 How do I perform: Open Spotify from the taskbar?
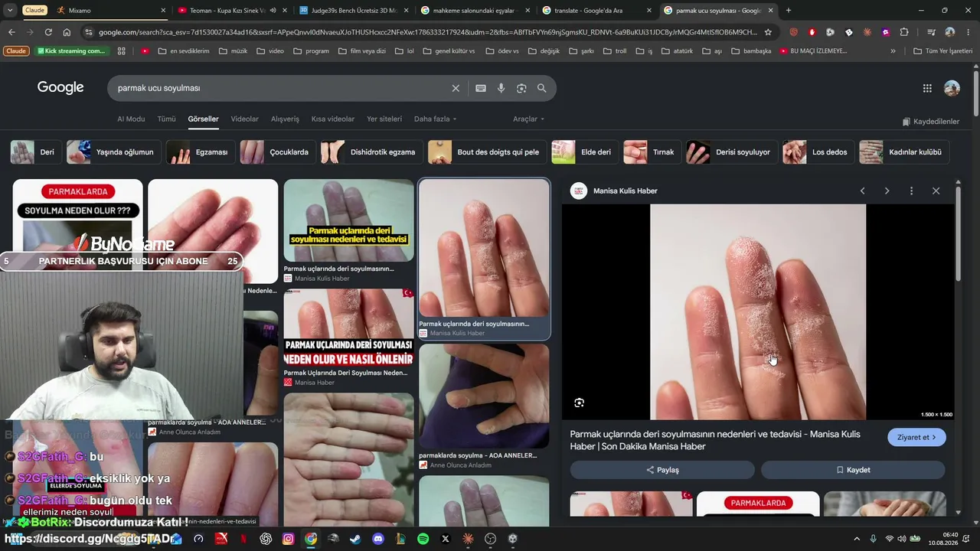423,539
